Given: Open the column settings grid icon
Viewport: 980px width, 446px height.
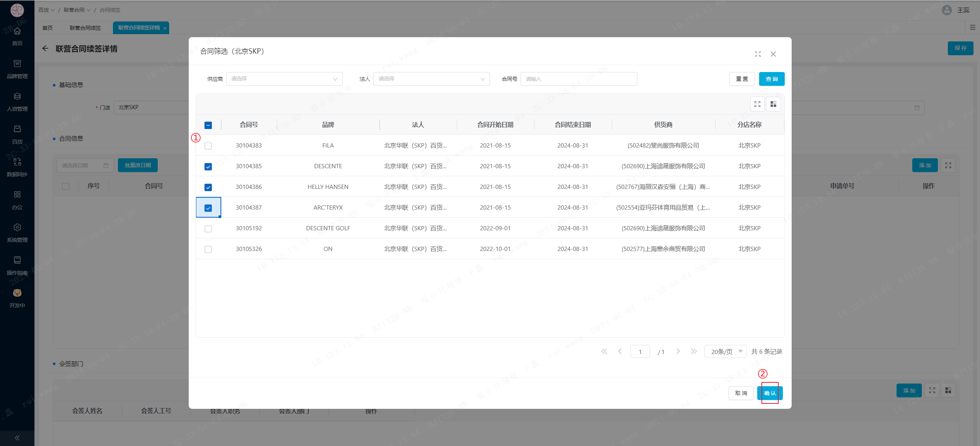Looking at the screenshot, I should point(773,104).
